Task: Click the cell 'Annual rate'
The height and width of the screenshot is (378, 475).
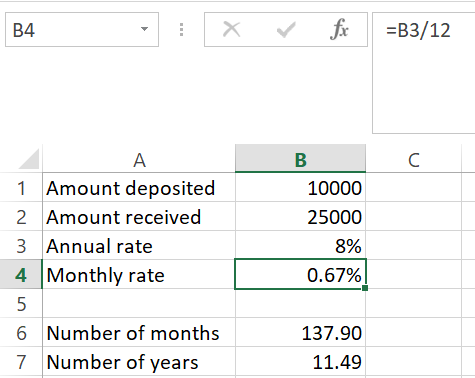Action: (x=139, y=245)
